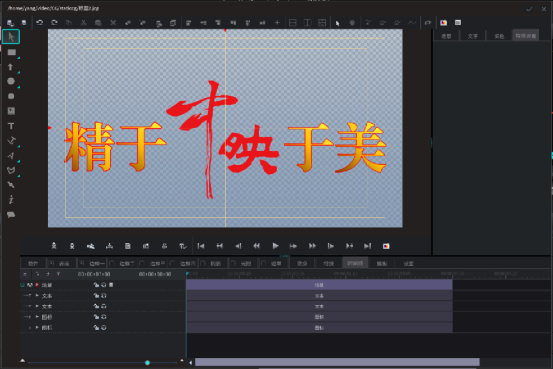Expand the first 图形 layer
Screen dimensions: 553x369
(37, 317)
